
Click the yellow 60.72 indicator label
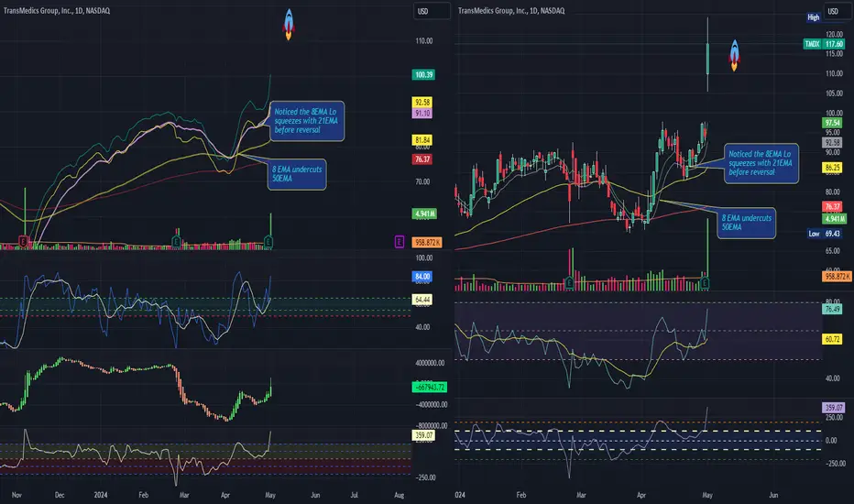[832, 339]
